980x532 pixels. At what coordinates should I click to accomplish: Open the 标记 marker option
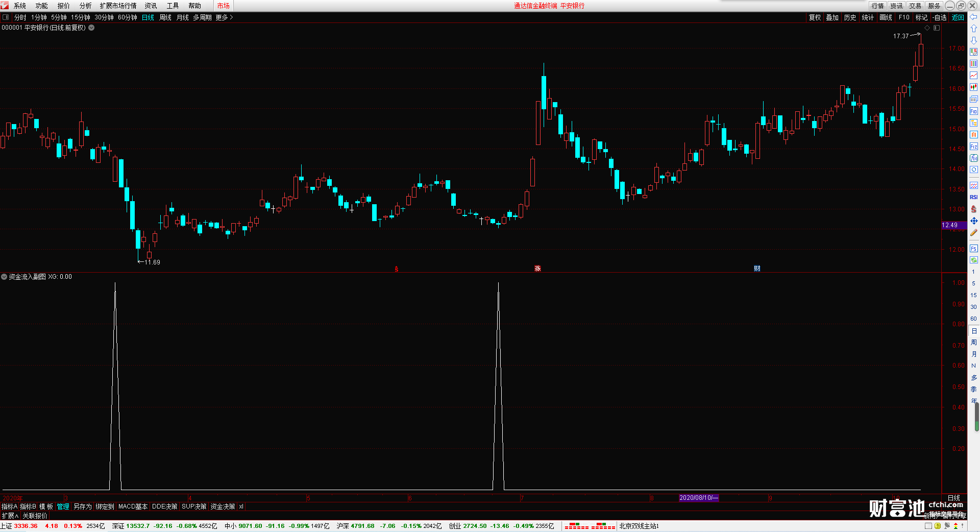pyautogui.click(x=922, y=17)
